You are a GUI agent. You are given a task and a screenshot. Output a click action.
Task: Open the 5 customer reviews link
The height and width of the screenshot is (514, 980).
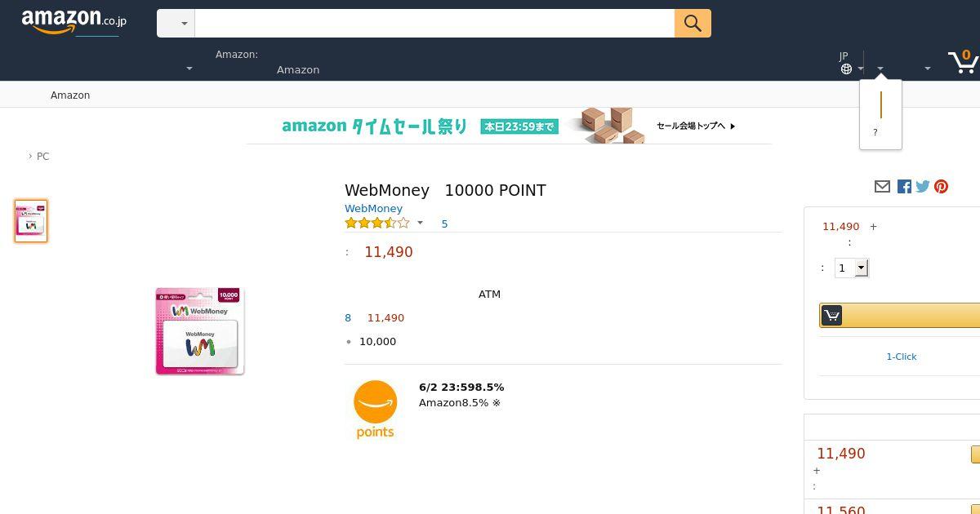click(x=444, y=224)
